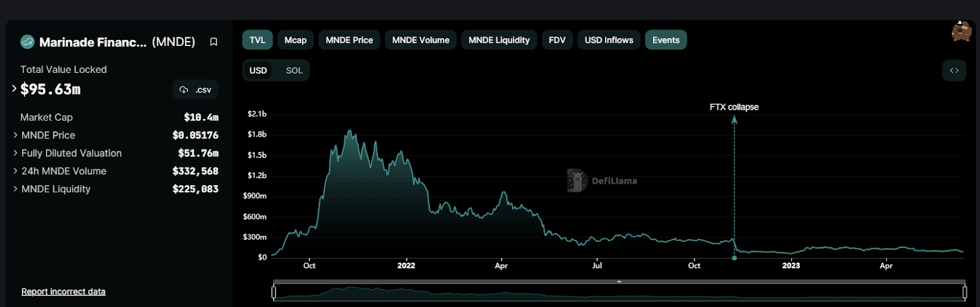Screen dimensions: 980x307
Task: Click the $95.63m total value
Action: point(50,89)
